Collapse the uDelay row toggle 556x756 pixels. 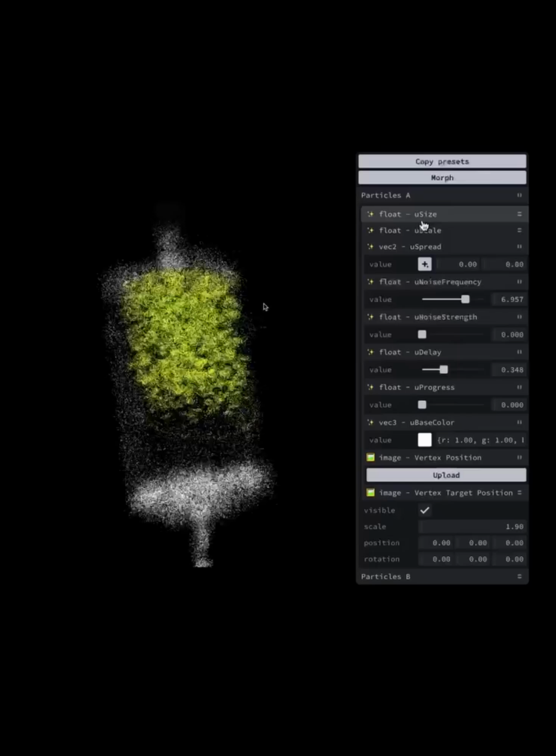519,352
